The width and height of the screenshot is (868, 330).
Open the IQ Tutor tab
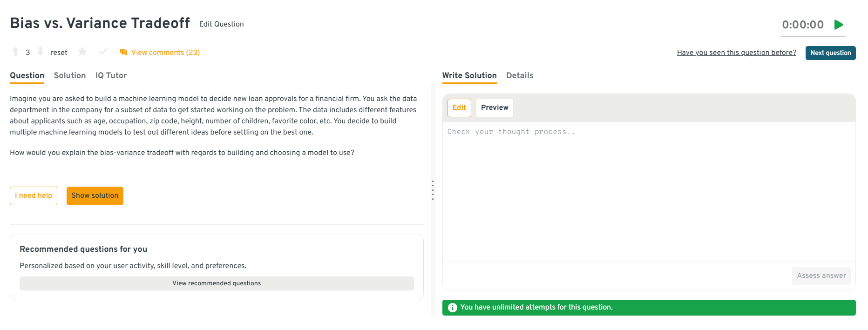[111, 75]
